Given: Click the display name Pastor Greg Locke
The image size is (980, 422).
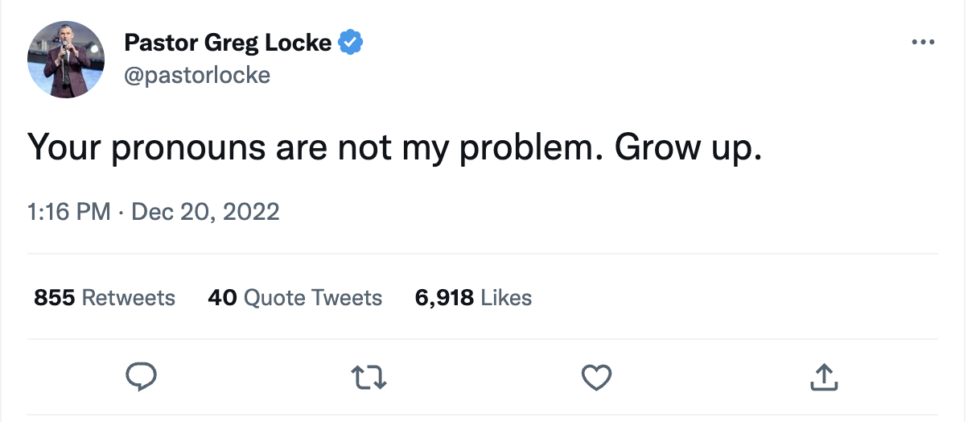Looking at the screenshot, I should (x=228, y=42).
